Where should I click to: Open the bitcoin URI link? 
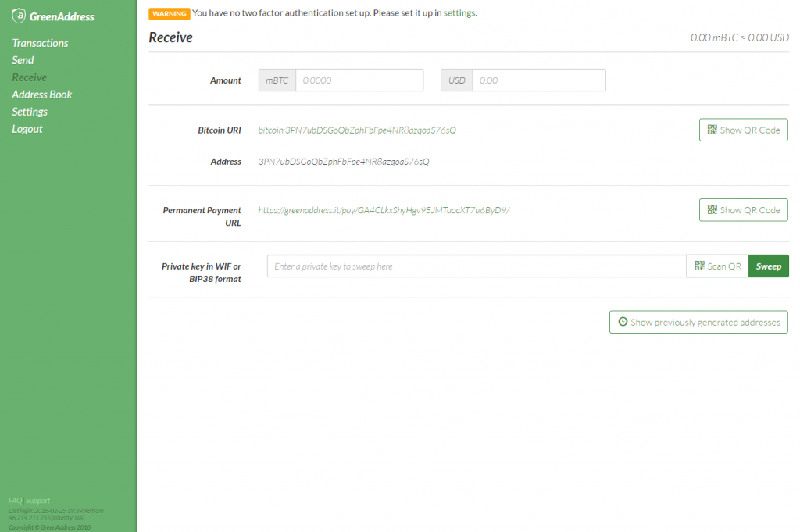357,130
